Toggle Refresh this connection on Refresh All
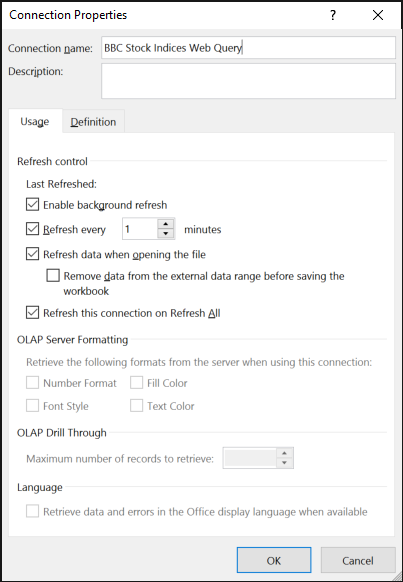Viewport: 403px width, 582px height. coord(32,313)
